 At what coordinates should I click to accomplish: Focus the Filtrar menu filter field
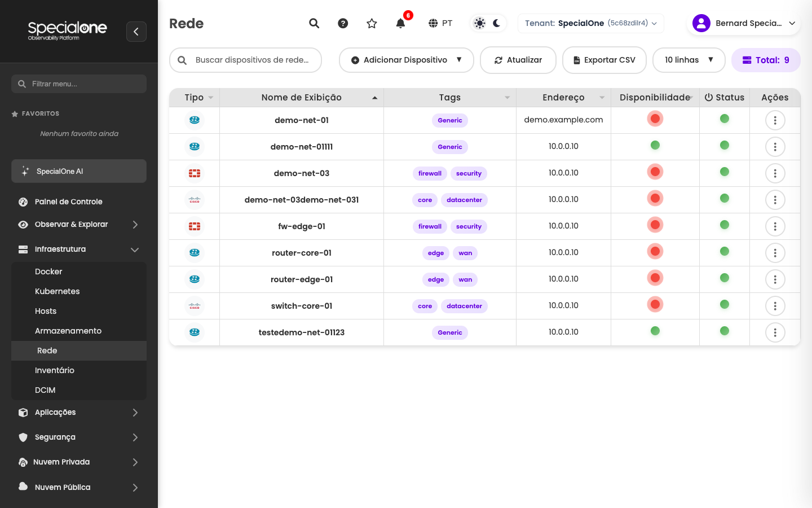click(x=79, y=84)
